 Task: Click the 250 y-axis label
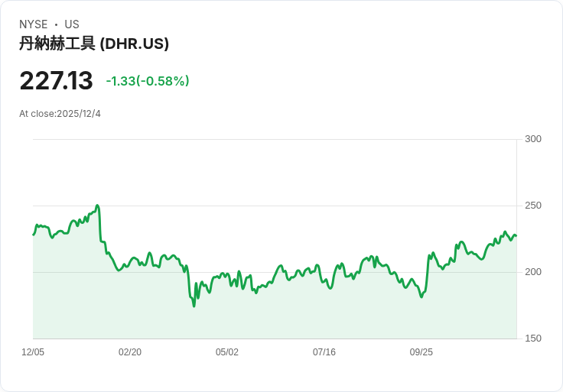[533, 206]
